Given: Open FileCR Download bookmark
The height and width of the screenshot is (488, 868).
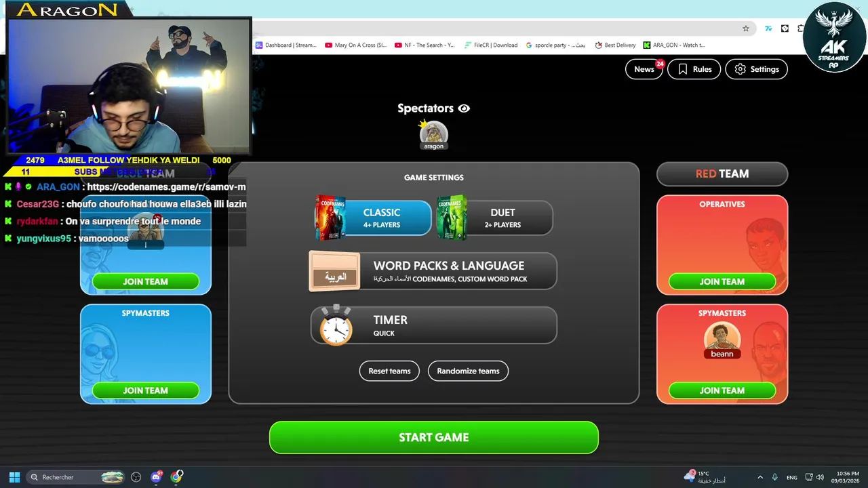Looking at the screenshot, I should [x=491, y=45].
